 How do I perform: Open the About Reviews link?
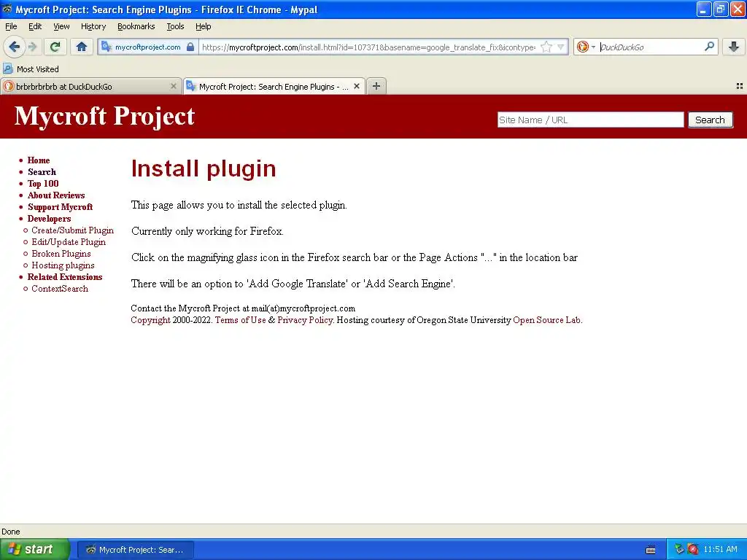click(x=56, y=195)
